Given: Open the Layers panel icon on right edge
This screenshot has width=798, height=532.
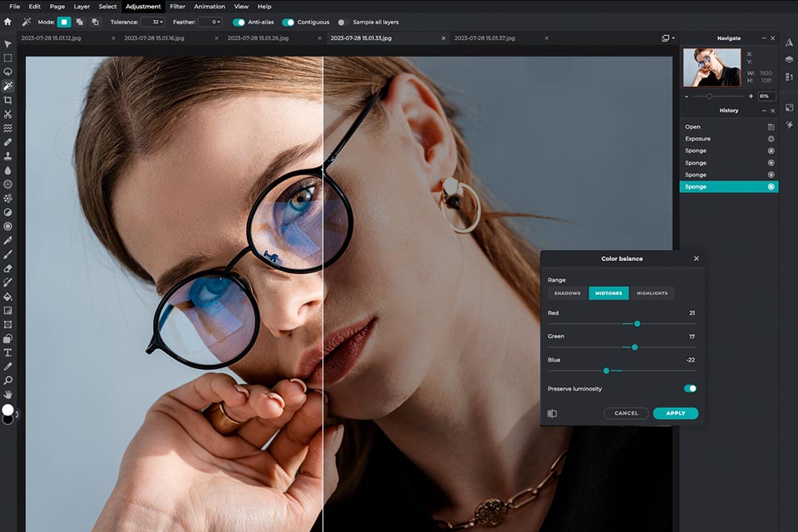Looking at the screenshot, I should point(789,60).
